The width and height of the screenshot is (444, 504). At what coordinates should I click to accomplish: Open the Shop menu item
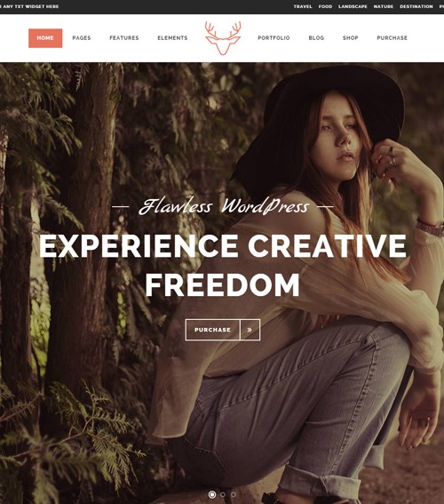[350, 38]
